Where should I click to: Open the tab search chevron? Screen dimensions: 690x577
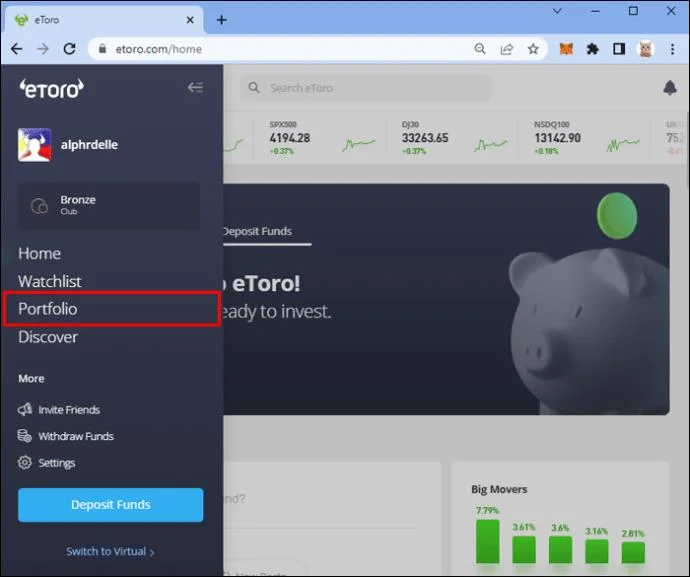(x=557, y=11)
